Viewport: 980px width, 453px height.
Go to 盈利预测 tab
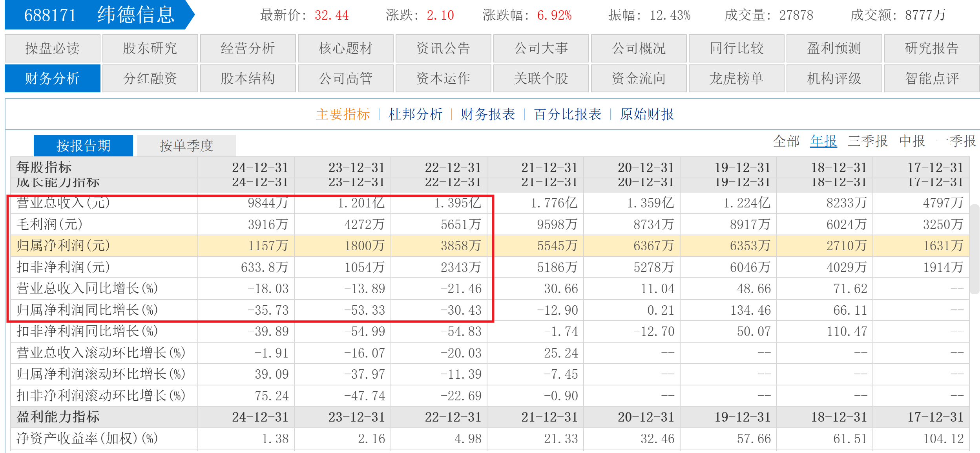[834, 48]
